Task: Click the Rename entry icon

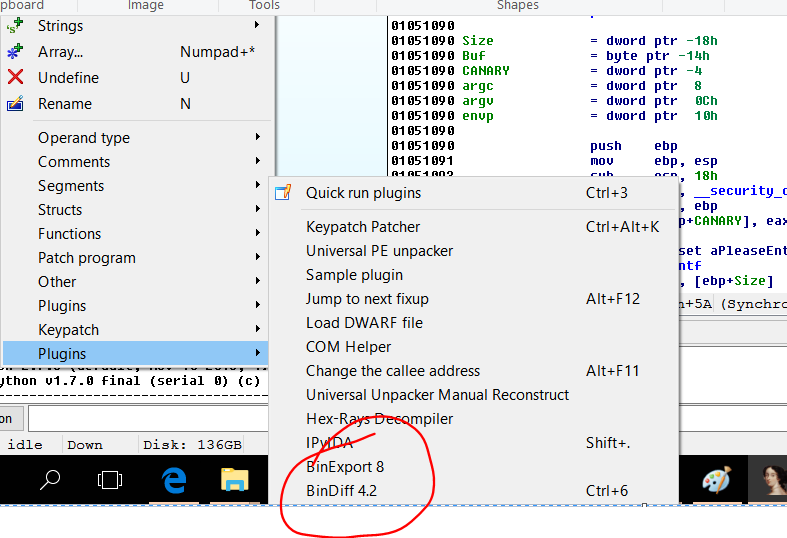Action: [x=15, y=104]
